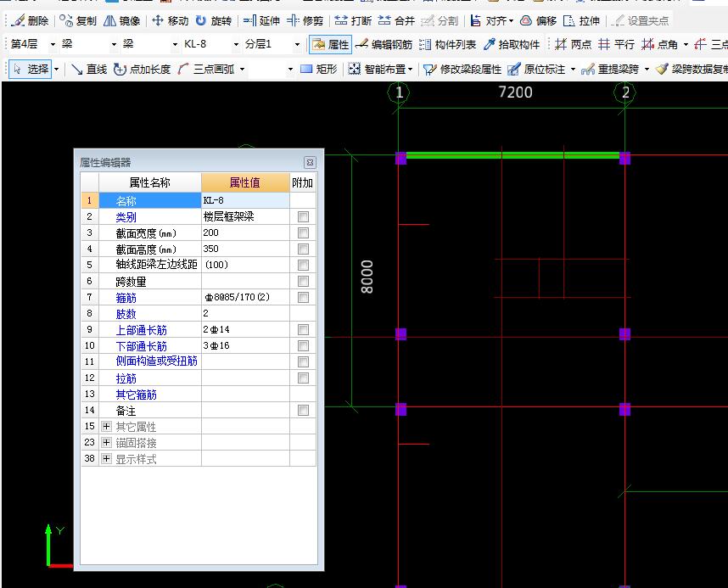This screenshot has height=588, width=728.
Task: Open 编辑钢筋 rebar editor
Action: 384,44
